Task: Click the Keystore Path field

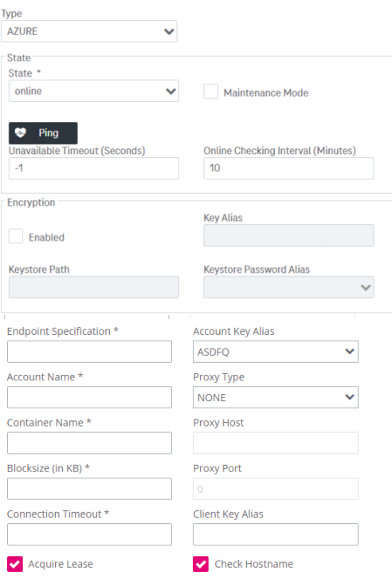Action: (x=94, y=287)
